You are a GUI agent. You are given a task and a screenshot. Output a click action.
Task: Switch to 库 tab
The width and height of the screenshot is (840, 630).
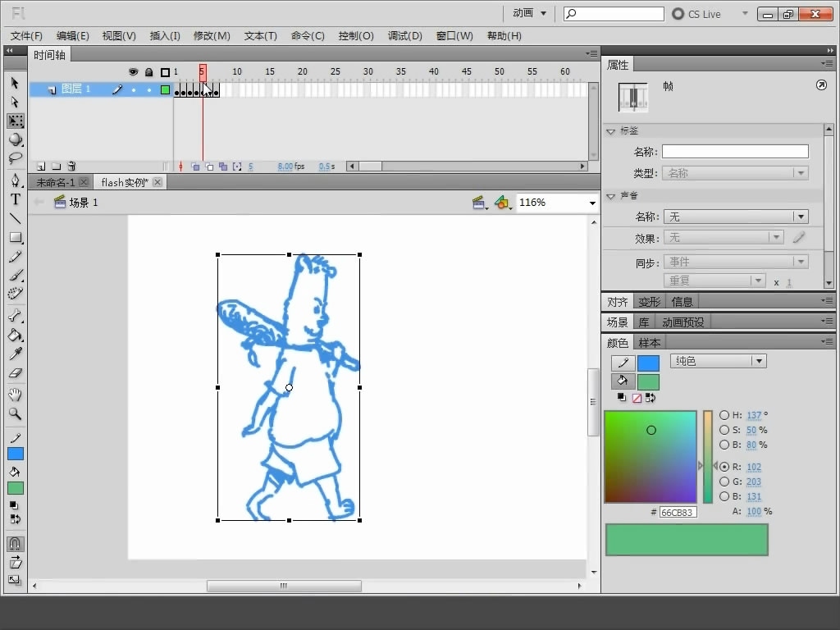tap(643, 322)
